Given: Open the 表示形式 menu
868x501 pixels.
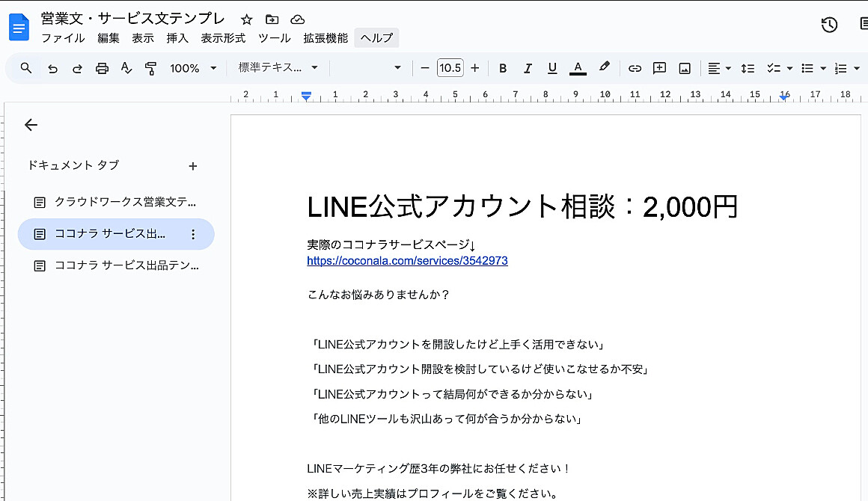Looking at the screenshot, I should pos(223,38).
